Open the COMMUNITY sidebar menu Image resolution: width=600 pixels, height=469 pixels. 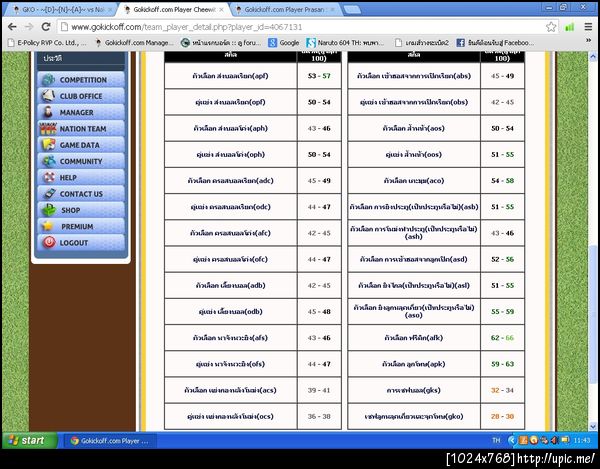point(81,161)
